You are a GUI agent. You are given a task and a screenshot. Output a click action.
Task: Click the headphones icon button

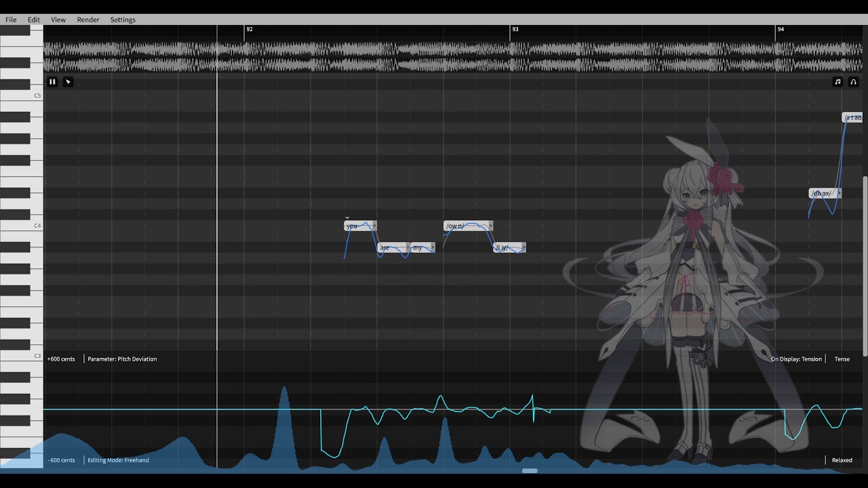click(x=854, y=82)
